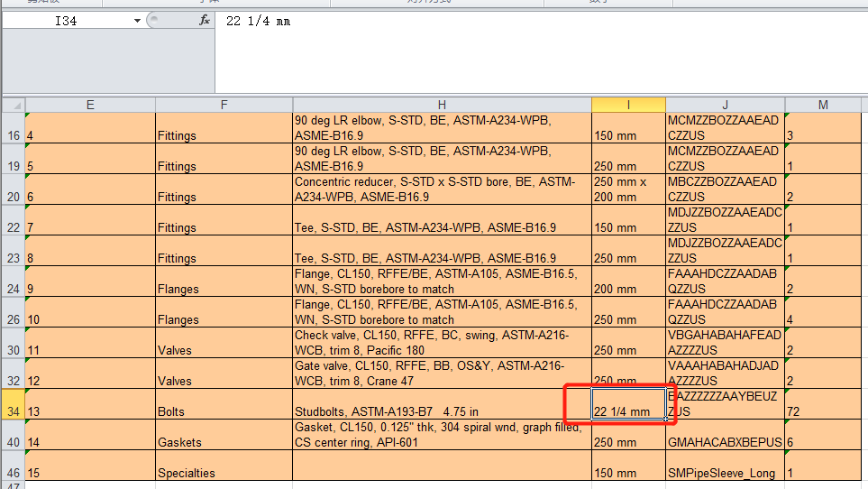868x489 pixels.
Task: Click 'Valves' cell in row 32
Action: pyautogui.click(x=224, y=374)
